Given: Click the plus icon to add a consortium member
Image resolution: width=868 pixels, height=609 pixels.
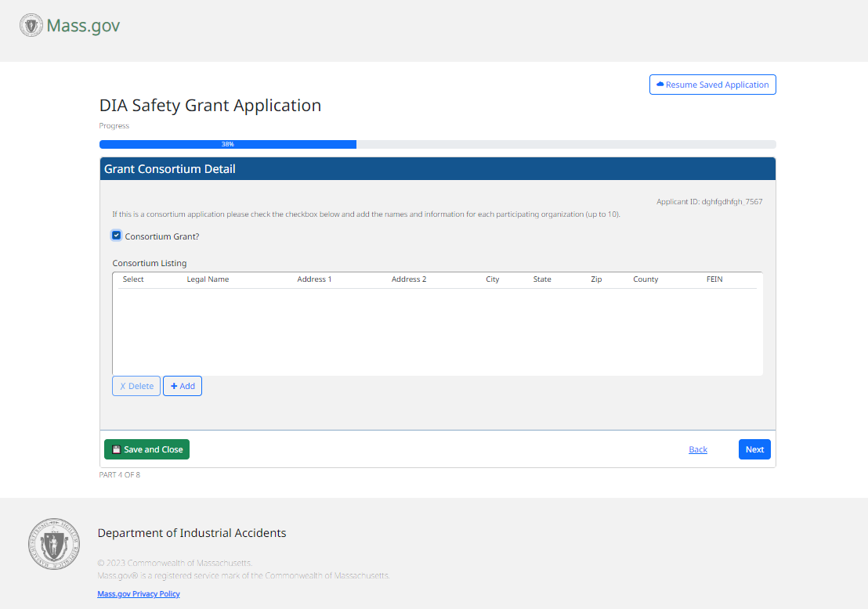Looking at the screenshot, I should [174, 386].
